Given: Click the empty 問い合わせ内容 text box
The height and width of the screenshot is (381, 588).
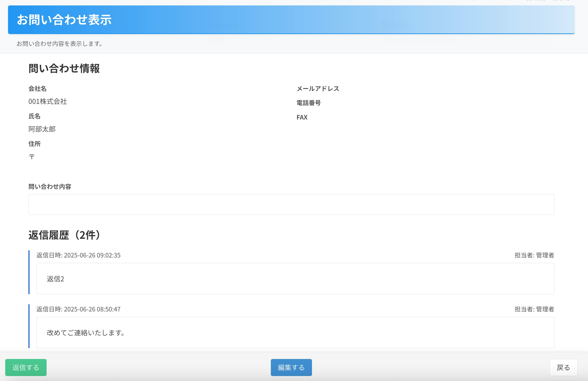Looking at the screenshot, I should pyautogui.click(x=291, y=204).
